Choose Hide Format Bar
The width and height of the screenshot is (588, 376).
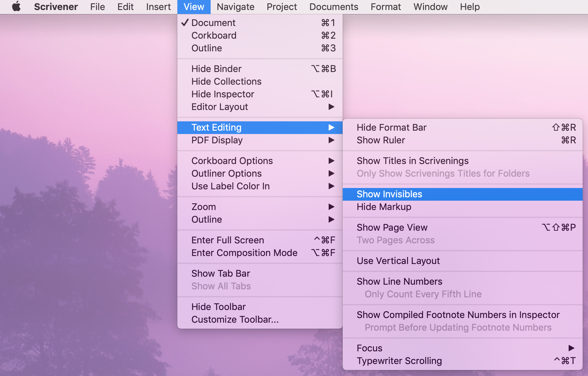pos(463,127)
